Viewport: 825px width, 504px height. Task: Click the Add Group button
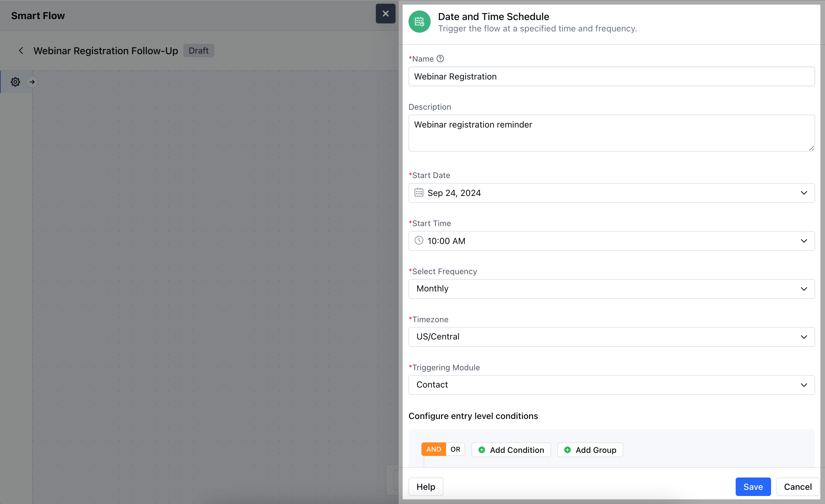click(x=590, y=450)
